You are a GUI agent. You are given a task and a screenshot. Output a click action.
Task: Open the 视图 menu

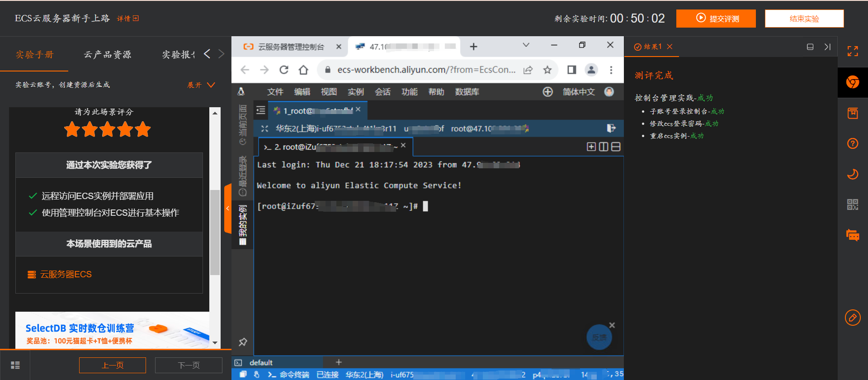(x=329, y=92)
